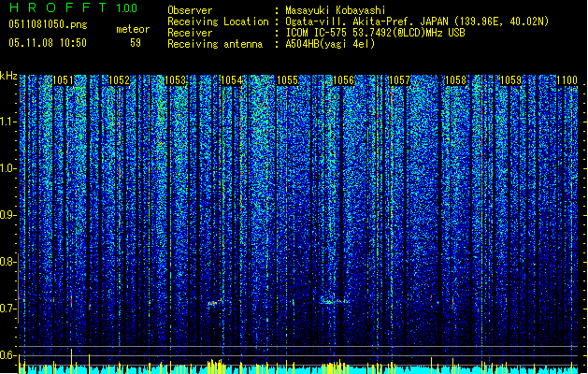Viewport: 588px width, 374px height.
Task: Click the 1059 time marker
Action: [510, 80]
